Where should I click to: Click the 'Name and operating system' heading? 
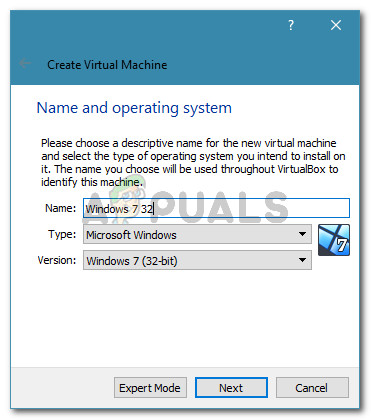[x=134, y=108]
